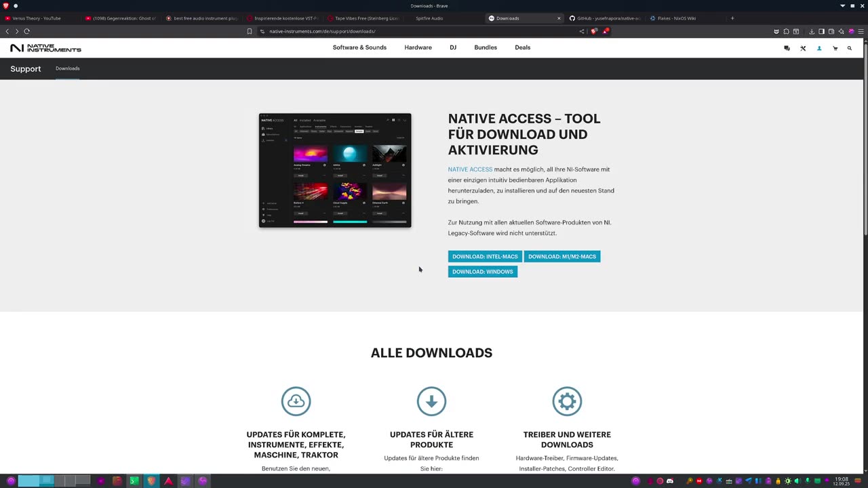Switch to the Versus Theory YouTube tab
The height and width of the screenshot is (488, 868).
point(42,18)
